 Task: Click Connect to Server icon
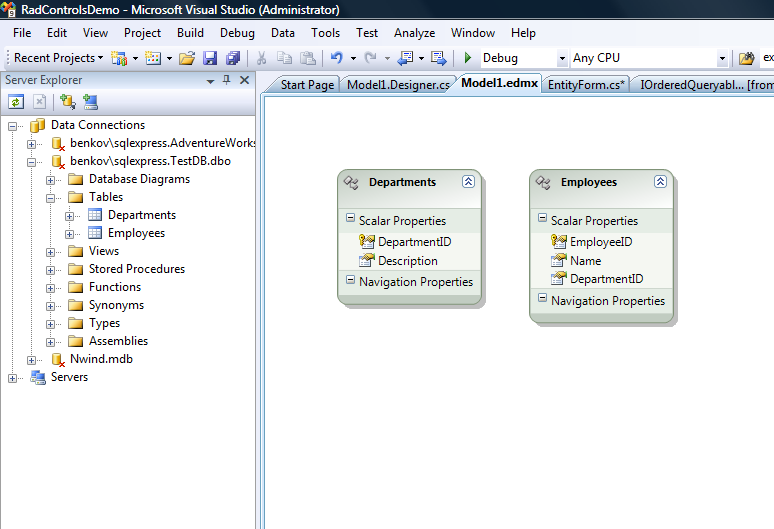click(x=90, y=102)
